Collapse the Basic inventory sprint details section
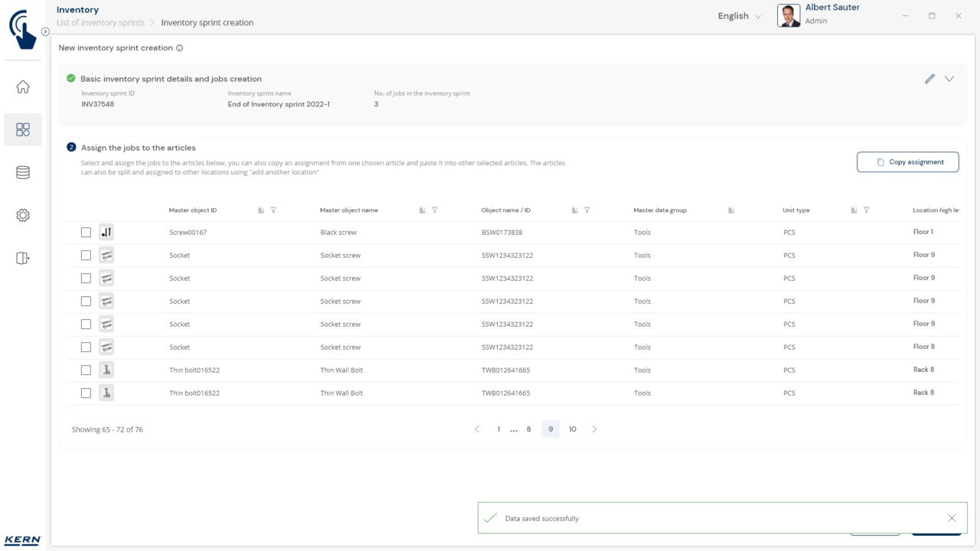 click(x=949, y=79)
